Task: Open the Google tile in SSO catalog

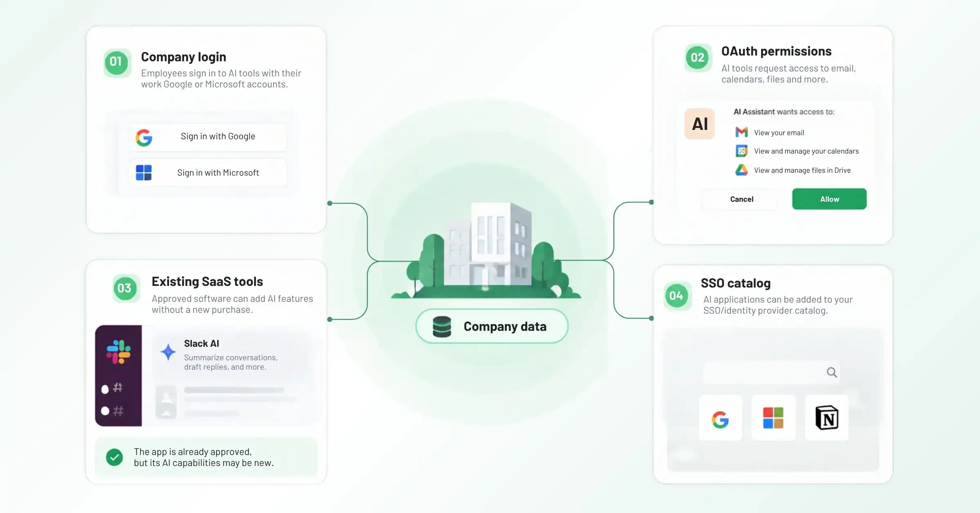Action: point(720,418)
